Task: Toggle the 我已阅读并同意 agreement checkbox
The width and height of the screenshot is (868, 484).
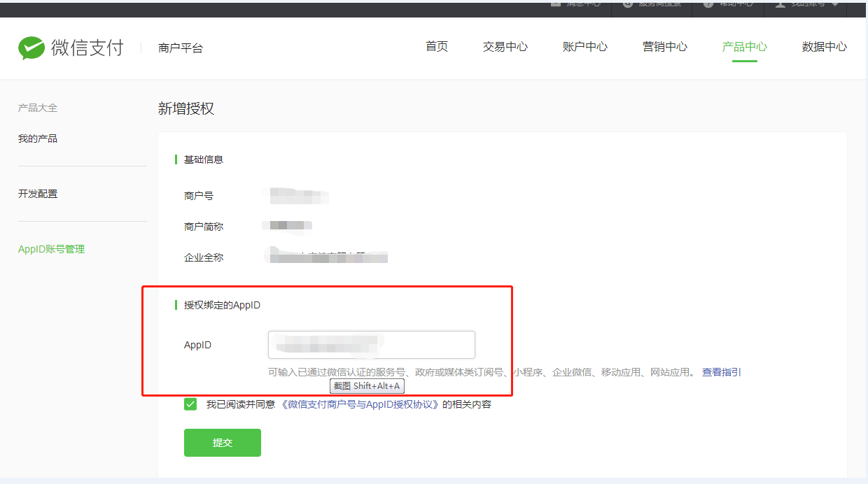Action: tap(190, 404)
